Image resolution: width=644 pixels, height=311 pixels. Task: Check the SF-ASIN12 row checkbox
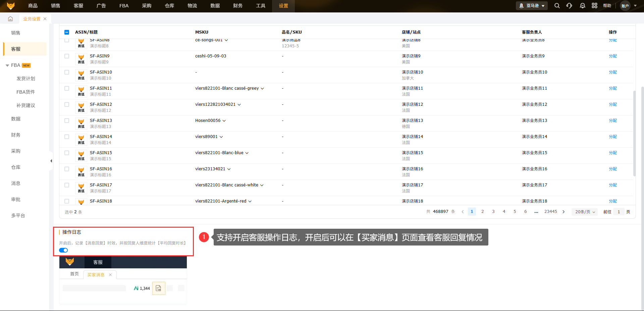[x=67, y=104]
